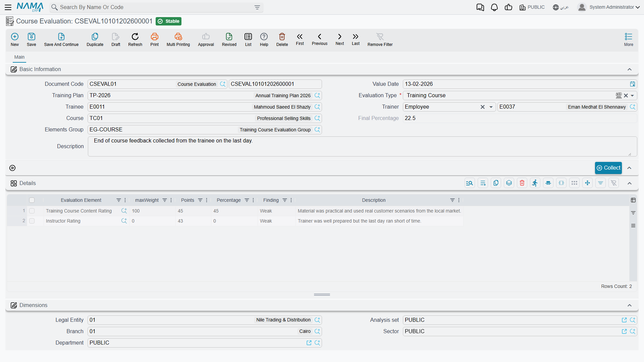The height and width of the screenshot is (362, 644).
Task: Open System Administrator user menu
Action: point(609,7)
